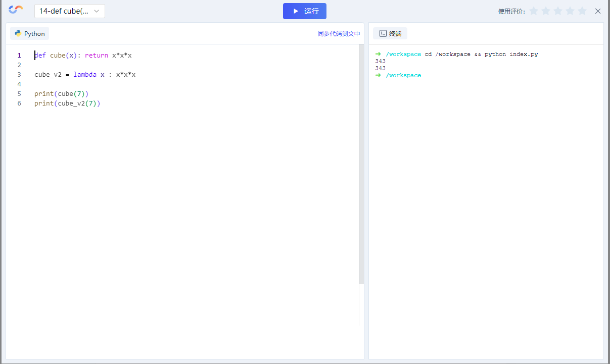This screenshot has width=610, height=364.
Task: Click the middle star of the rating row
Action: [557, 10]
